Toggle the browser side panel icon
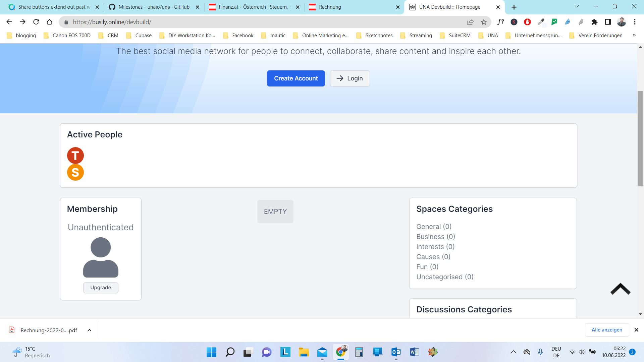 click(x=608, y=22)
